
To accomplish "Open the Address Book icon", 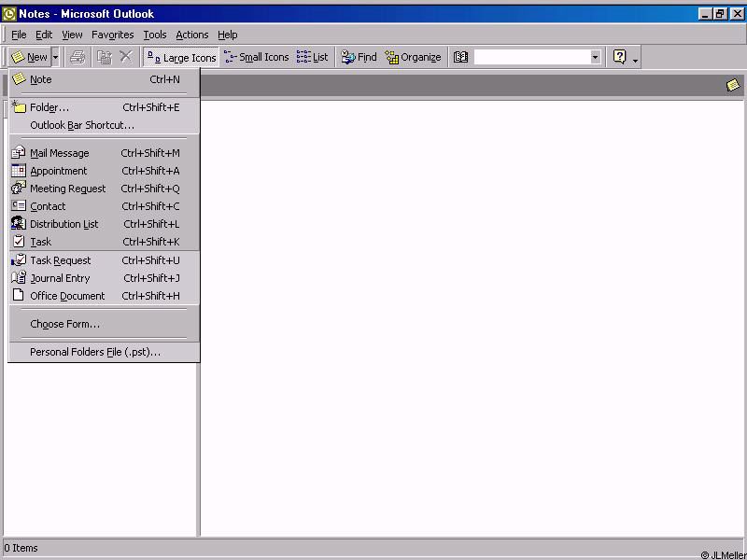I will tap(460, 57).
